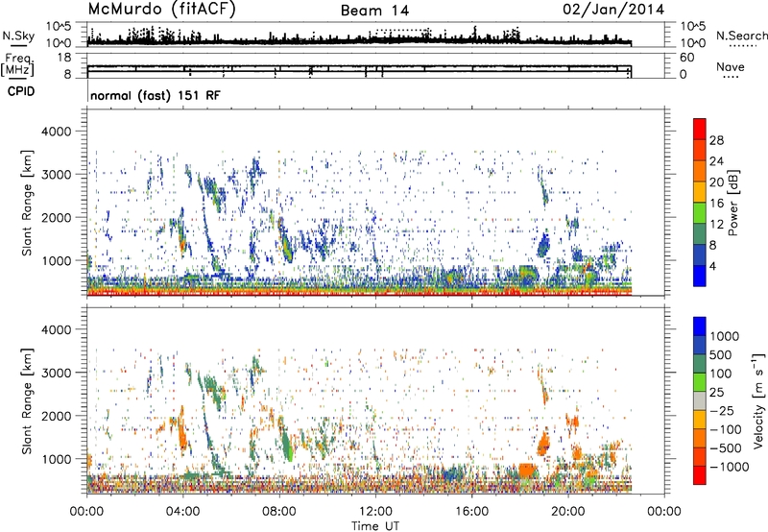Select the "Beam 14" header text
Image resolution: width=768 pixels, height=532 pixels.
click(374, 11)
